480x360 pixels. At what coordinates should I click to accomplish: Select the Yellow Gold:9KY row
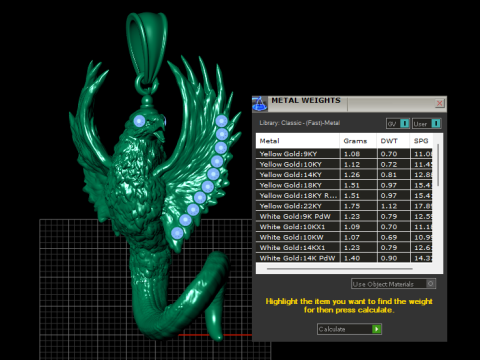344,154
